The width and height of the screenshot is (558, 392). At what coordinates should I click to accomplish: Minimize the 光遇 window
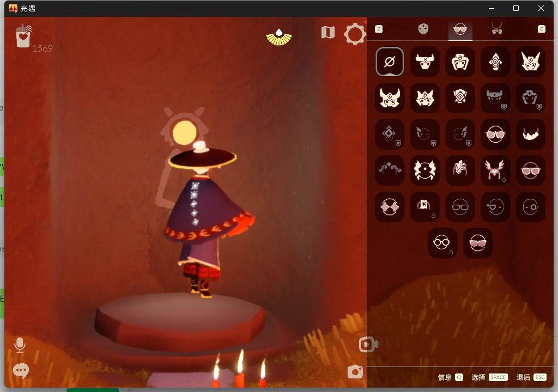click(x=492, y=8)
